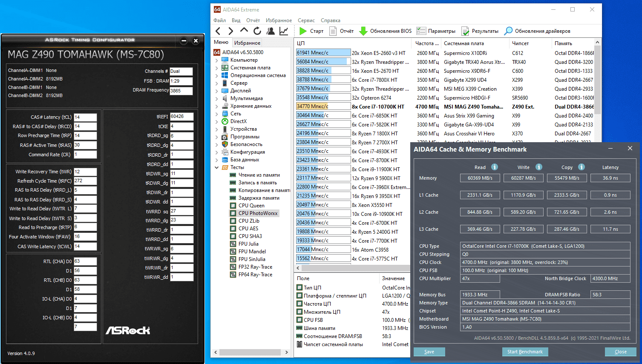
Task: Click the info icon next to Read
Action: (495, 167)
